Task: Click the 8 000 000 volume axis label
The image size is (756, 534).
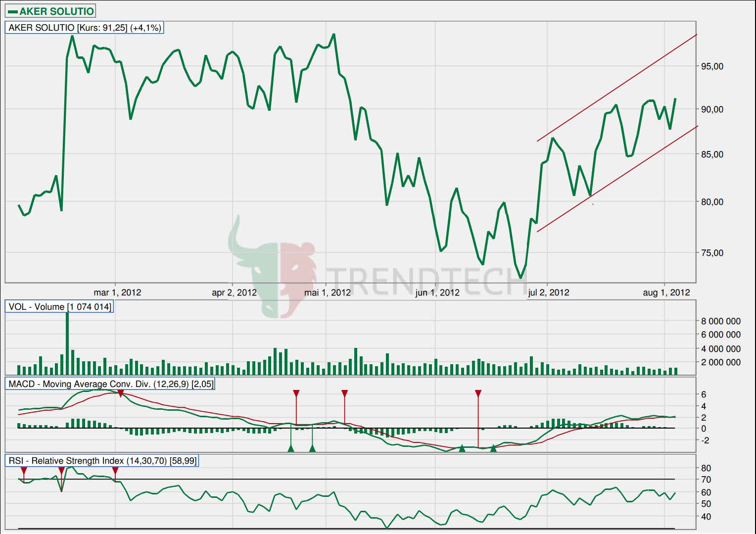Action: (721, 321)
